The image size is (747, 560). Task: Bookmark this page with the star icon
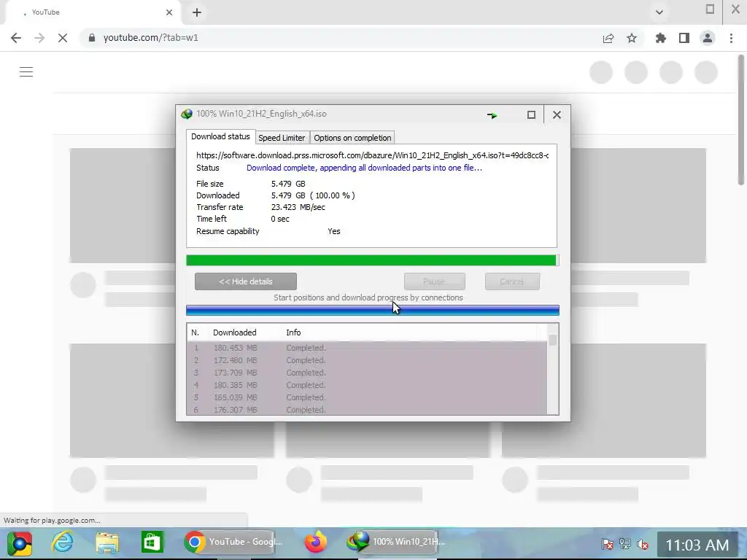(x=632, y=38)
